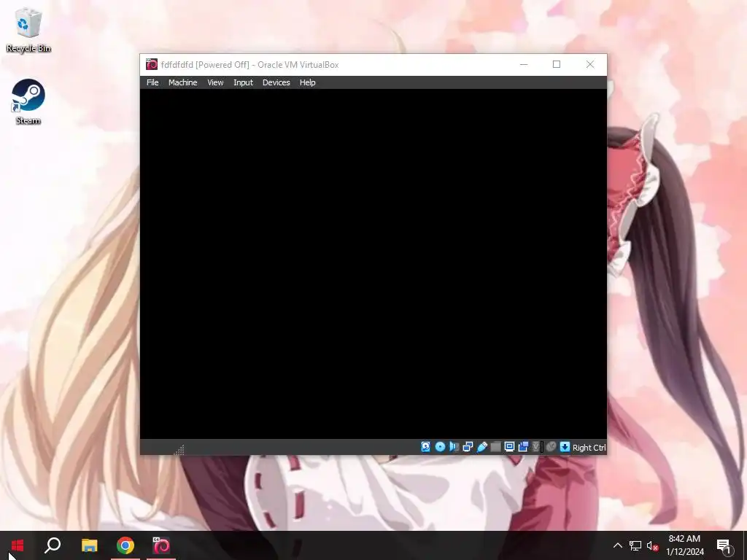747x560 pixels.
Task: Open the File menu in VirtualBox
Action: [x=152, y=82]
